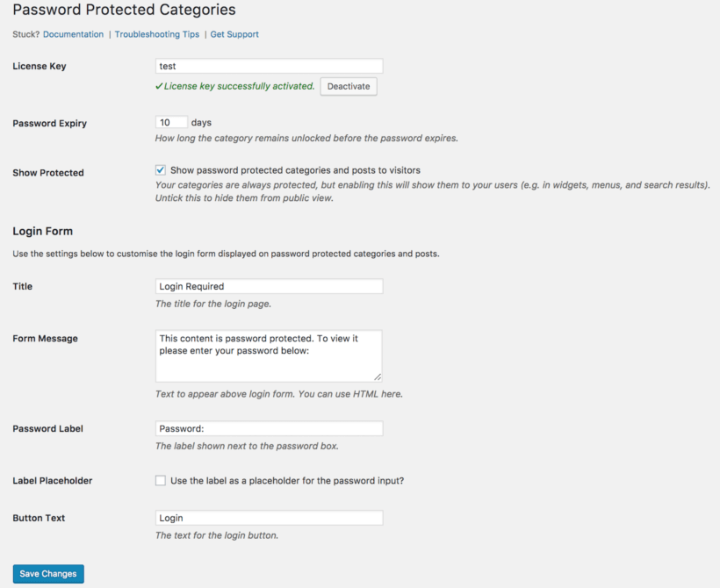Click inside the Form Message text area
Screen dimensions: 720x588
point(269,355)
